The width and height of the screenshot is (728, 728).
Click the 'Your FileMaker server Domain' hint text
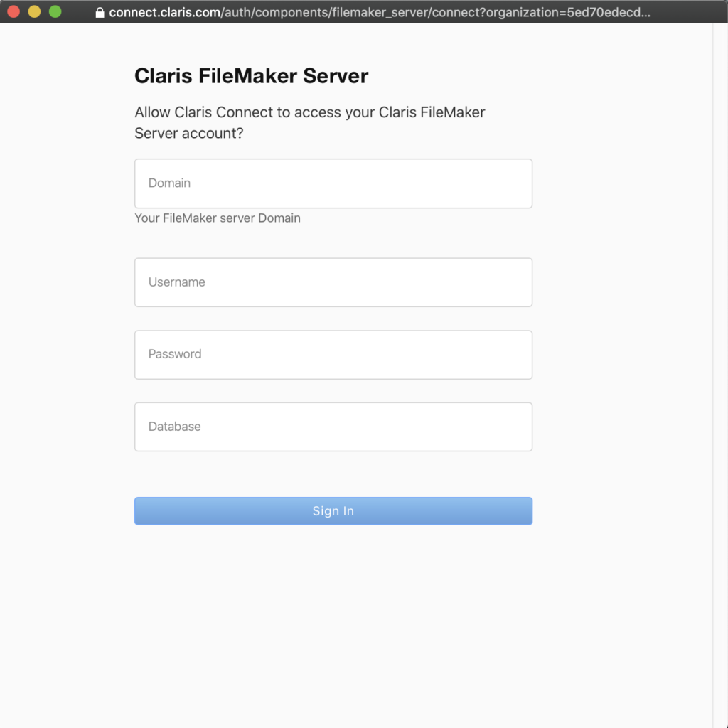[218, 218]
